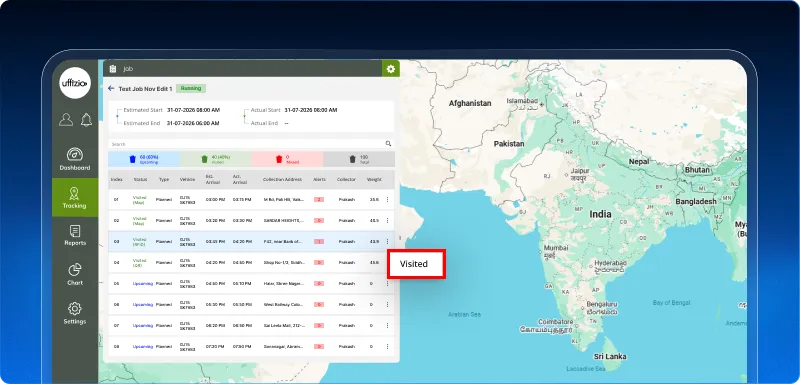Sort by the Vehicle column header
The image size is (800, 384).
187,180
